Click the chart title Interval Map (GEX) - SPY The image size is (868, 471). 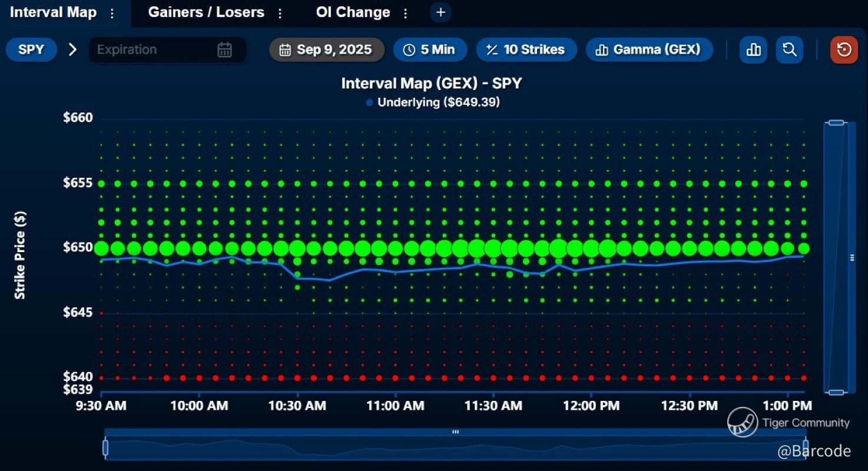coord(432,83)
